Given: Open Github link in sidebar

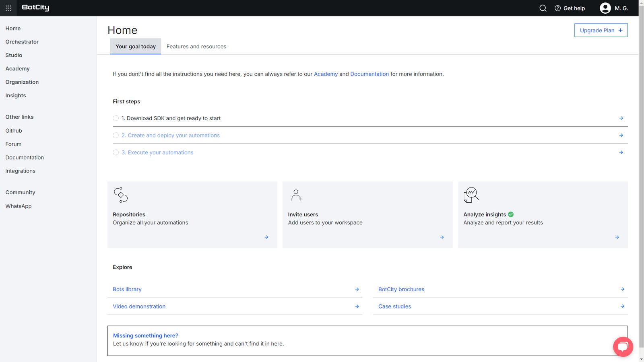Looking at the screenshot, I should pos(14,131).
